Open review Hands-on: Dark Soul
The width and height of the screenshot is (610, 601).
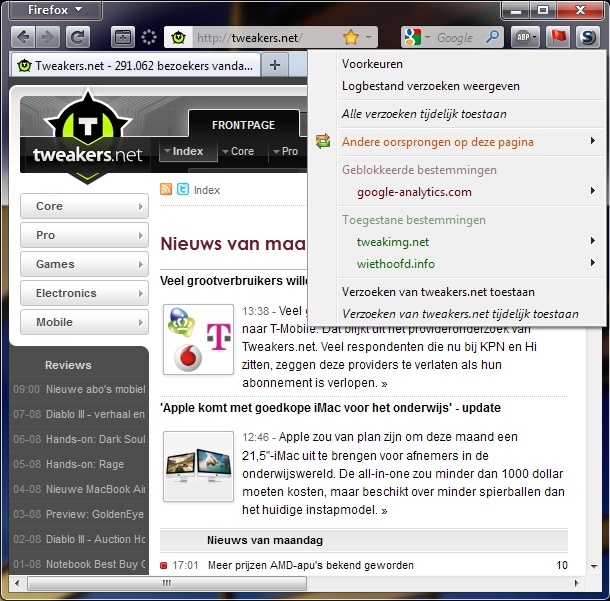pos(95,439)
